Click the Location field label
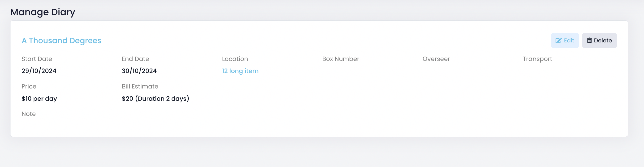The image size is (644, 167). tap(235, 59)
